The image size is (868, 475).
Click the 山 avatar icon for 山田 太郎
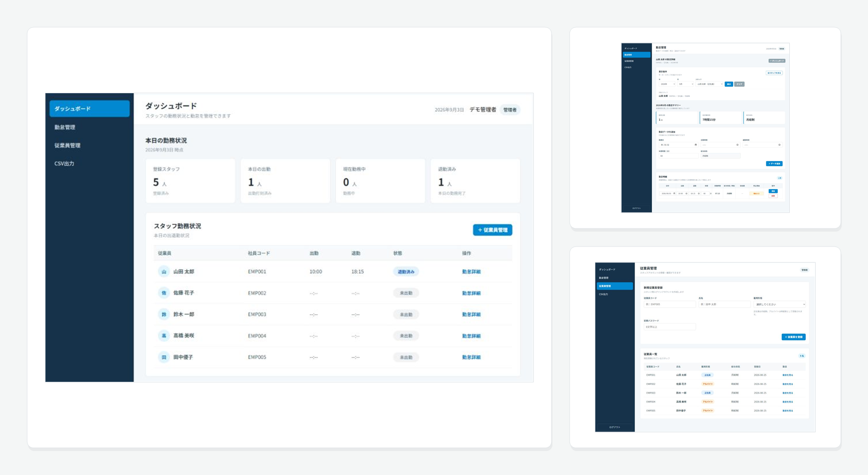click(164, 272)
